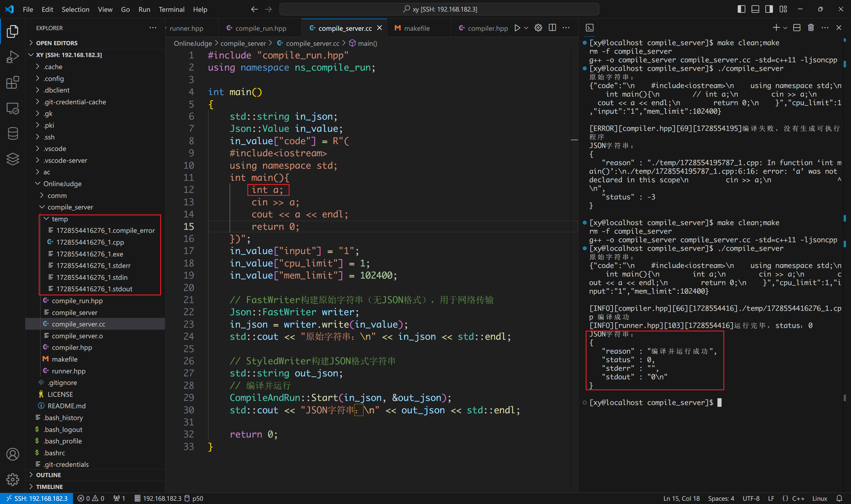This screenshot has width=851, height=504.
Task: Toggle the OUTLINE panel in sidebar
Action: (48, 474)
